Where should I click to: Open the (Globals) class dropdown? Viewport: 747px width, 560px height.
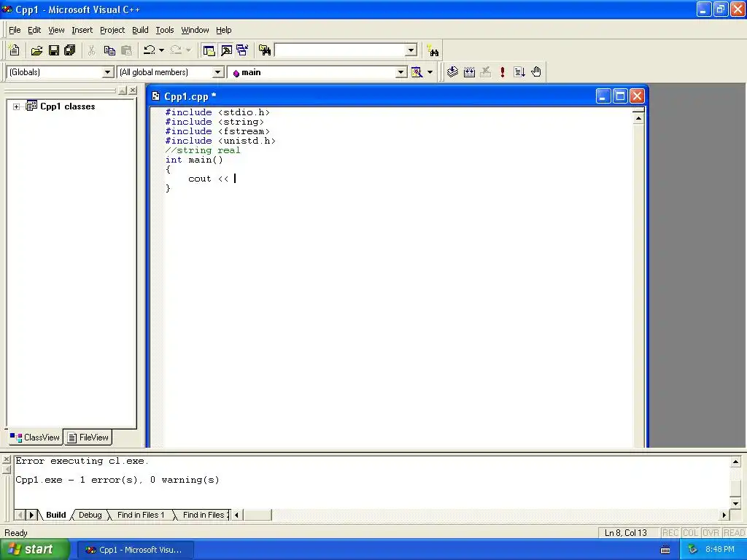[x=108, y=72]
